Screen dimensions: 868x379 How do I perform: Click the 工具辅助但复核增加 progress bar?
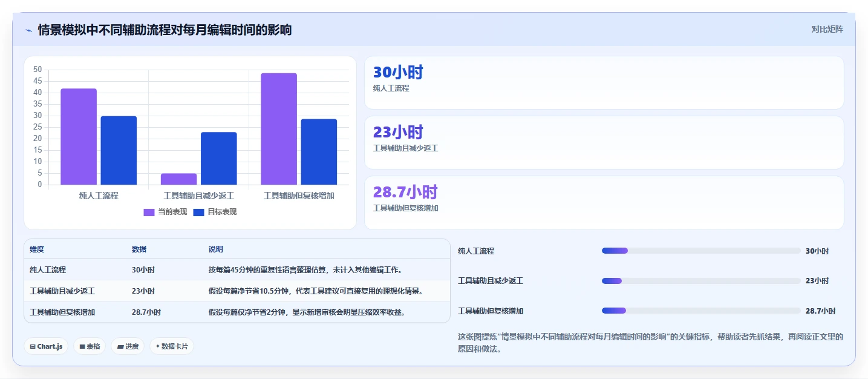tap(701, 311)
